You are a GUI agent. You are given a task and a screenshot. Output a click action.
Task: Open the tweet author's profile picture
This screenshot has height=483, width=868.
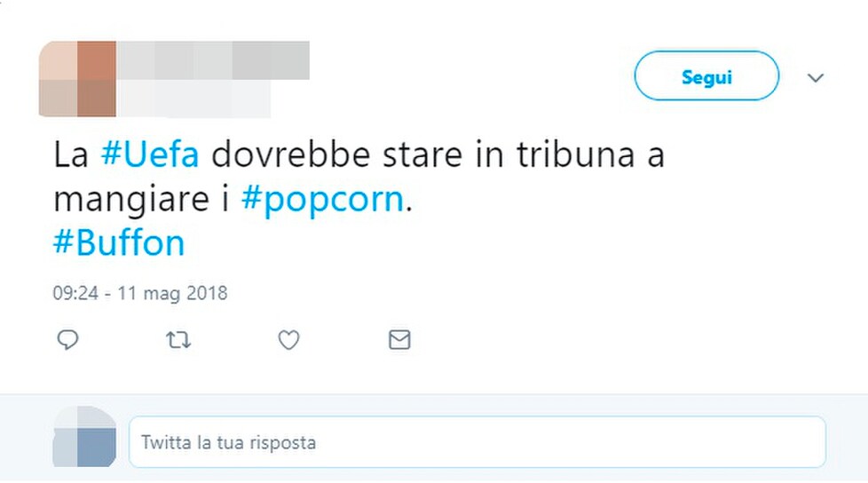[x=77, y=79]
